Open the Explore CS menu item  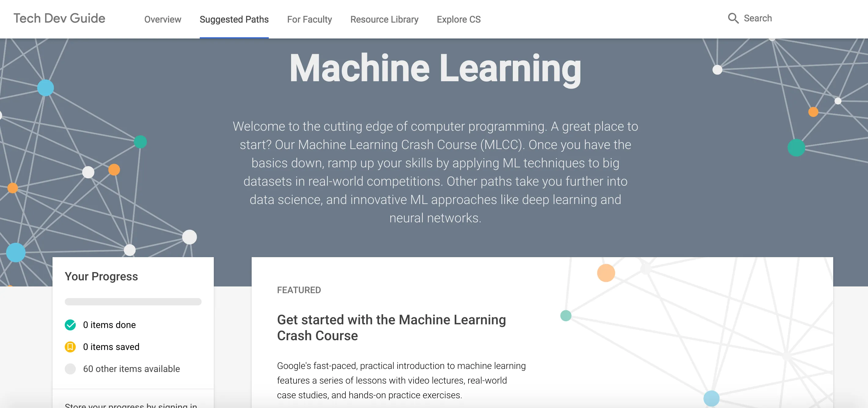tap(459, 19)
